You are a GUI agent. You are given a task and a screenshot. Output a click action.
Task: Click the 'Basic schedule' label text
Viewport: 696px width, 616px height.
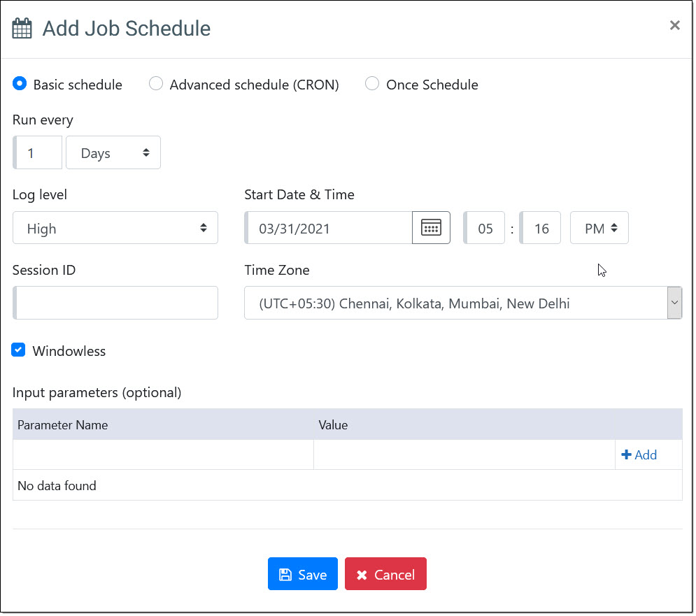tap(78, 85)
